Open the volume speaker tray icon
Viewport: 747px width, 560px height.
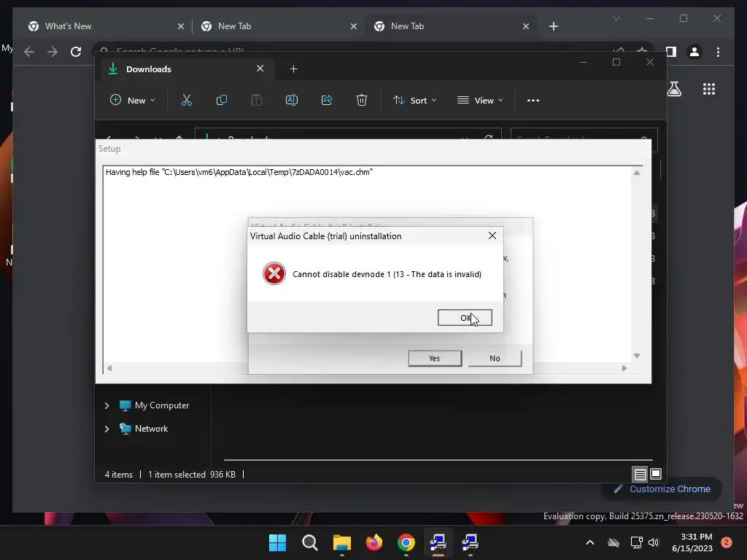tap(654, 542)
